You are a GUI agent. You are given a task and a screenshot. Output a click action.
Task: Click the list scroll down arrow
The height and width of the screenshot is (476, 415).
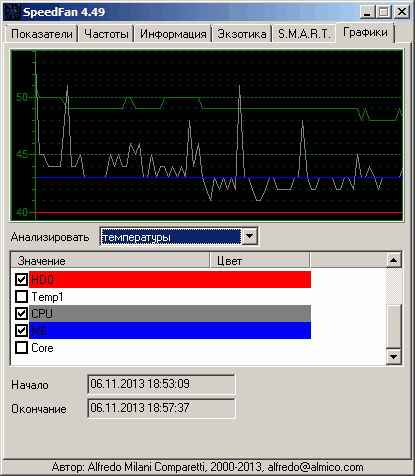(394, 357)
